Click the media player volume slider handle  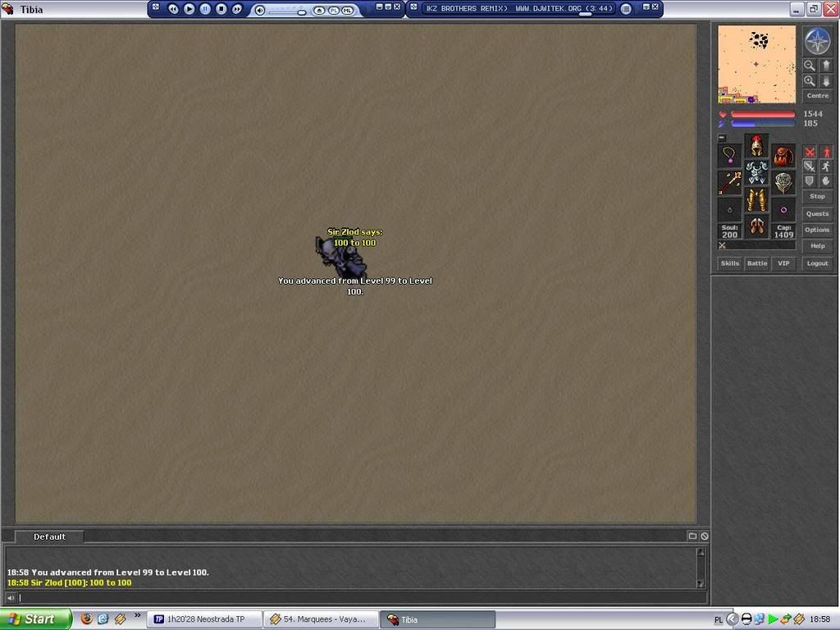[302, 11]
